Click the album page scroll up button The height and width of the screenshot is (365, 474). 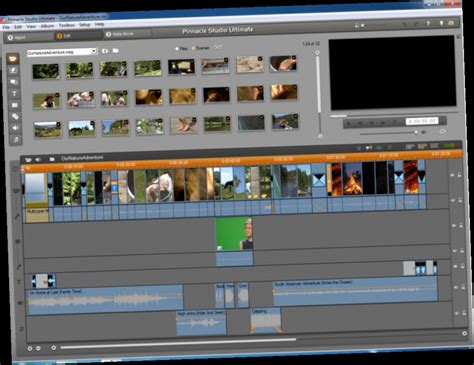[317, 52]
